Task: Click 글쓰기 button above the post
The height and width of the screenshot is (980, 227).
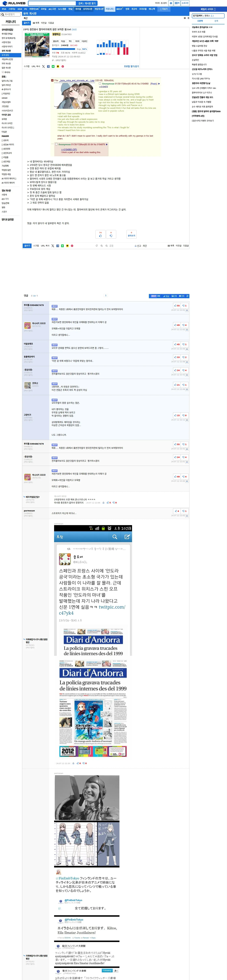Action: tap(27, 23)
